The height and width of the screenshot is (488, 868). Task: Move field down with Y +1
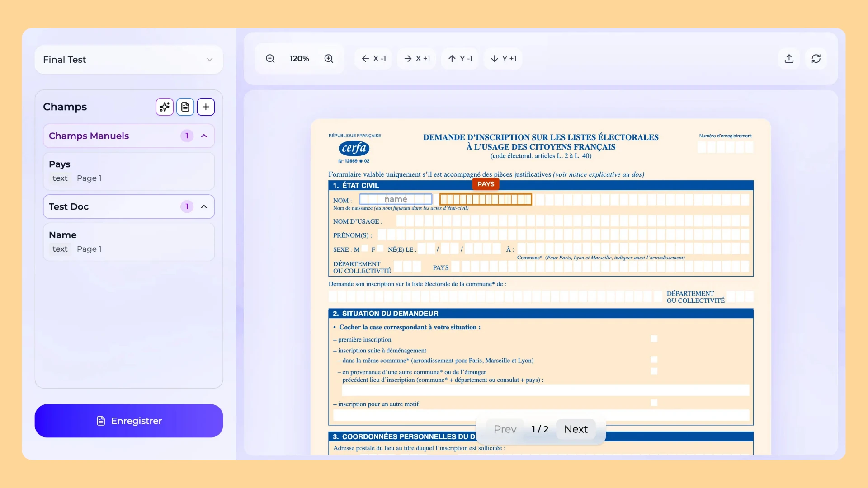(503, 59)
